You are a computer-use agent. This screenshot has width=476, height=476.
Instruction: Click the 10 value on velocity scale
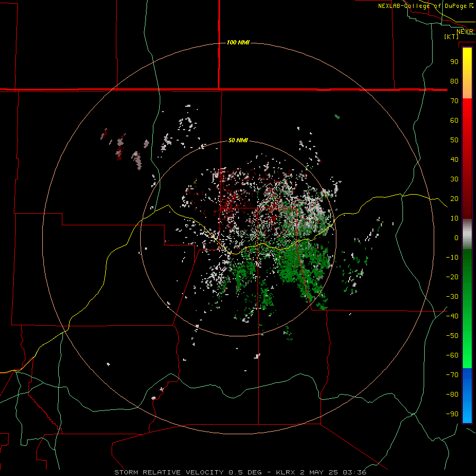tap(454, 218)
